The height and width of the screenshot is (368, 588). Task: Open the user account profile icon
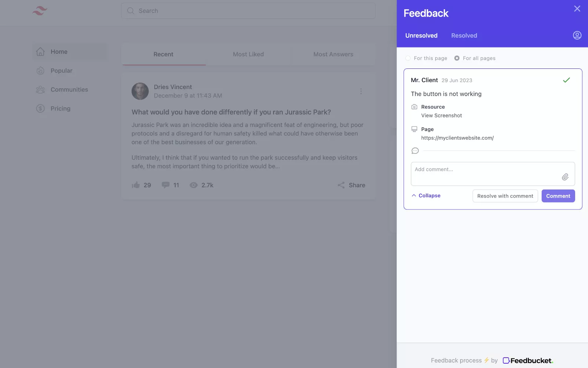tap(577, 35)
